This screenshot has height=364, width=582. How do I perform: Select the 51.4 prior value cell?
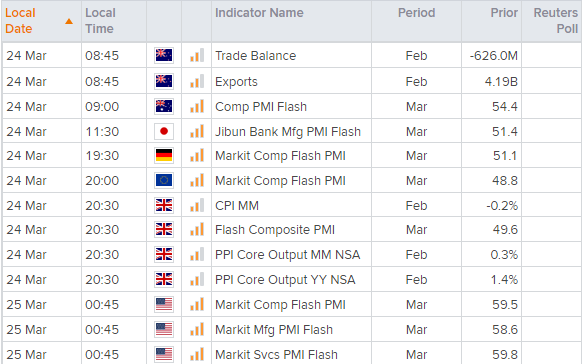491,131
